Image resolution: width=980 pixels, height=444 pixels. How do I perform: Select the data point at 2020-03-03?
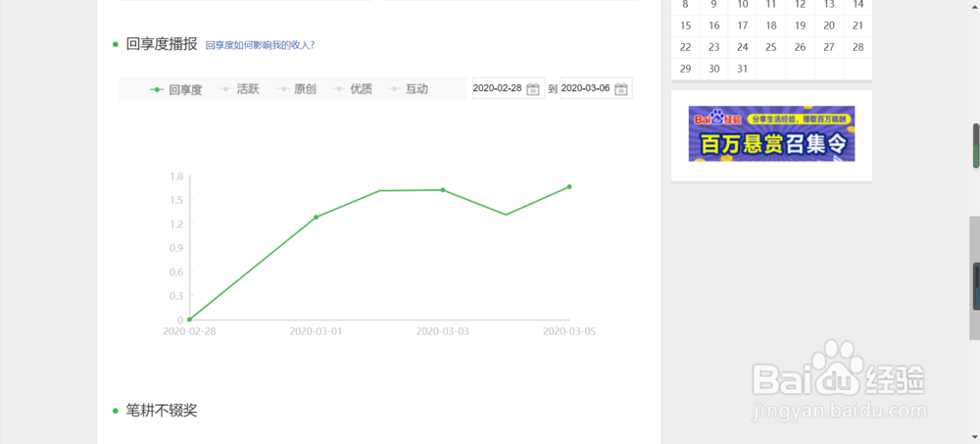point(443,189)
